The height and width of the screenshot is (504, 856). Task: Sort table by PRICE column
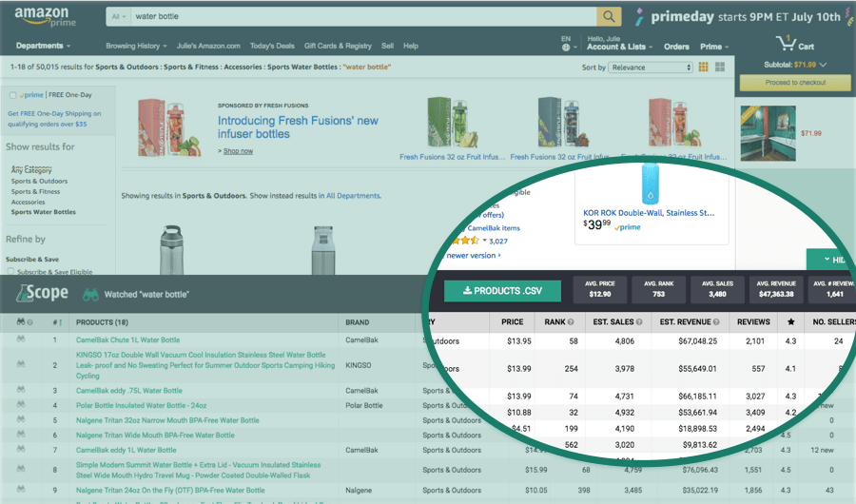[512, 322]
